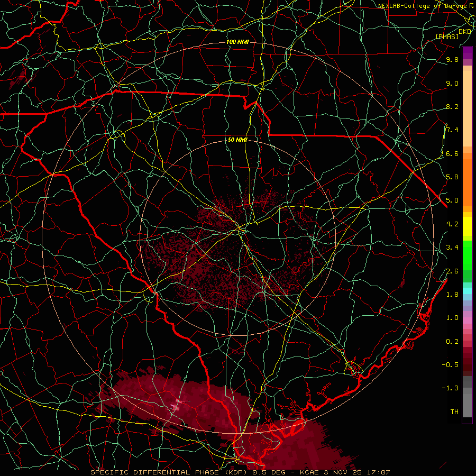Pick the cyan band of the color bar
The image size is (476, 476).
(467, 291)
